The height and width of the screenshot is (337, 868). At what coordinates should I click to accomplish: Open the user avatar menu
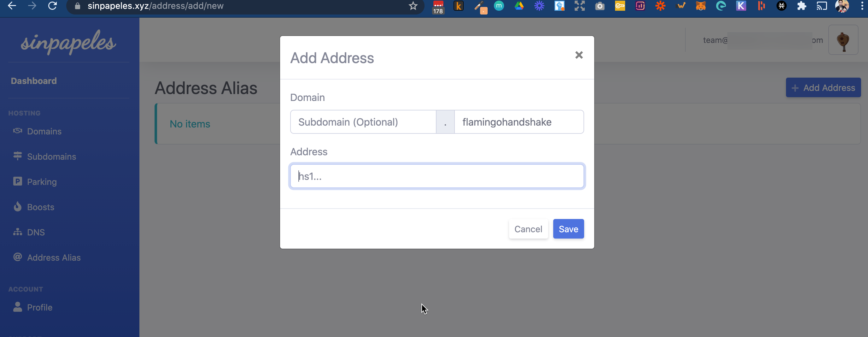pyautogui.click(x=843, y=40)
